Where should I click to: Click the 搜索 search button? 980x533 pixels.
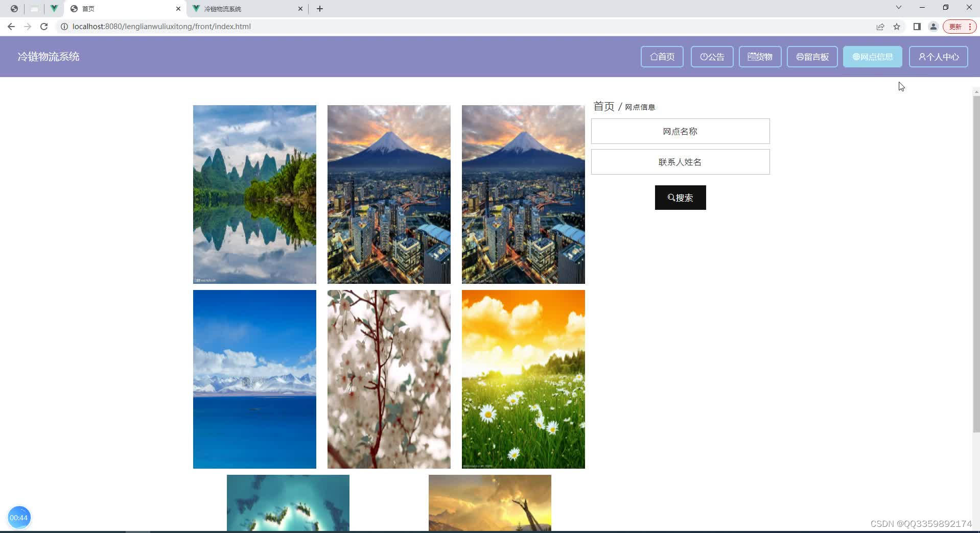[681, 198]
